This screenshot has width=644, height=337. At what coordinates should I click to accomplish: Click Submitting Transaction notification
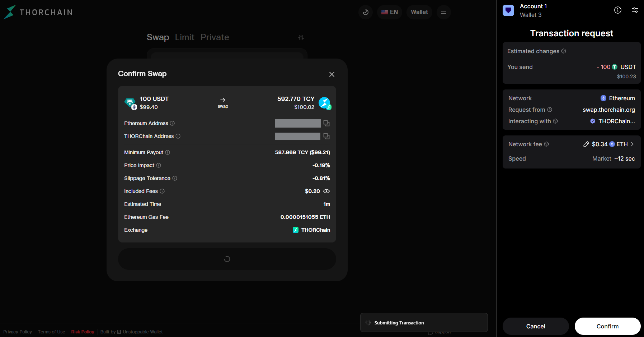(x=424, y=323)
